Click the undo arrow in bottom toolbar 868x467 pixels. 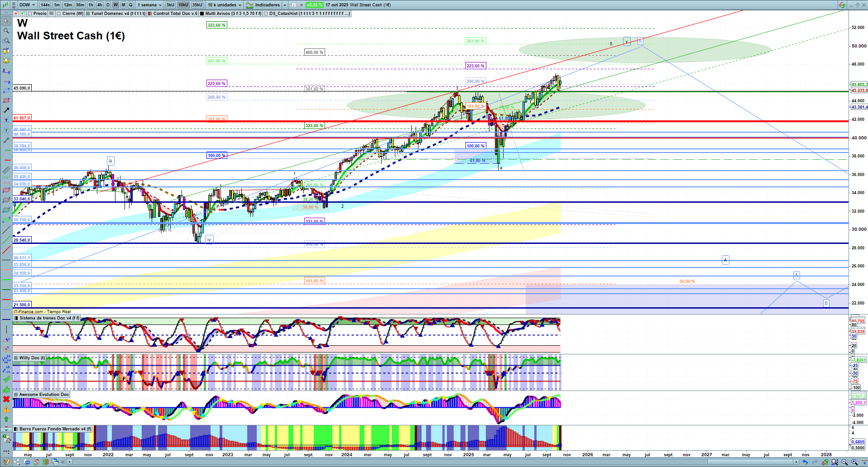click(x=805, y=462)
